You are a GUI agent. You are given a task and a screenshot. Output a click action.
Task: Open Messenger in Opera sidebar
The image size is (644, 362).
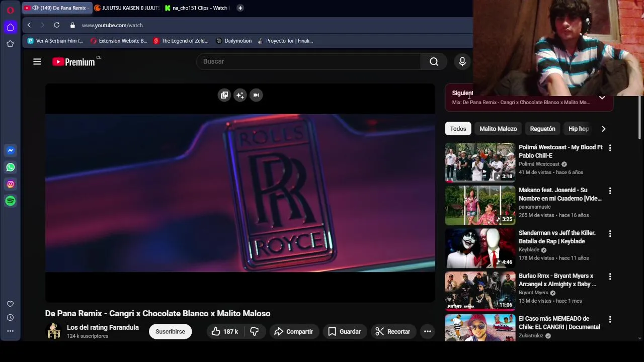coord(10,150)
